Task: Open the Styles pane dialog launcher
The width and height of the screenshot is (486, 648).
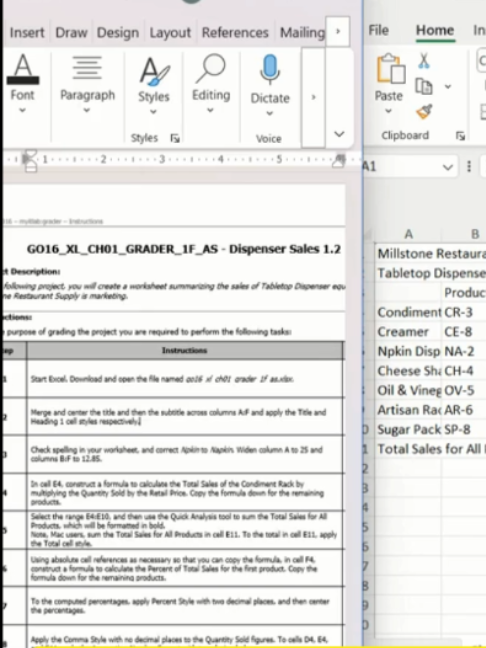Action: (175, 138)
